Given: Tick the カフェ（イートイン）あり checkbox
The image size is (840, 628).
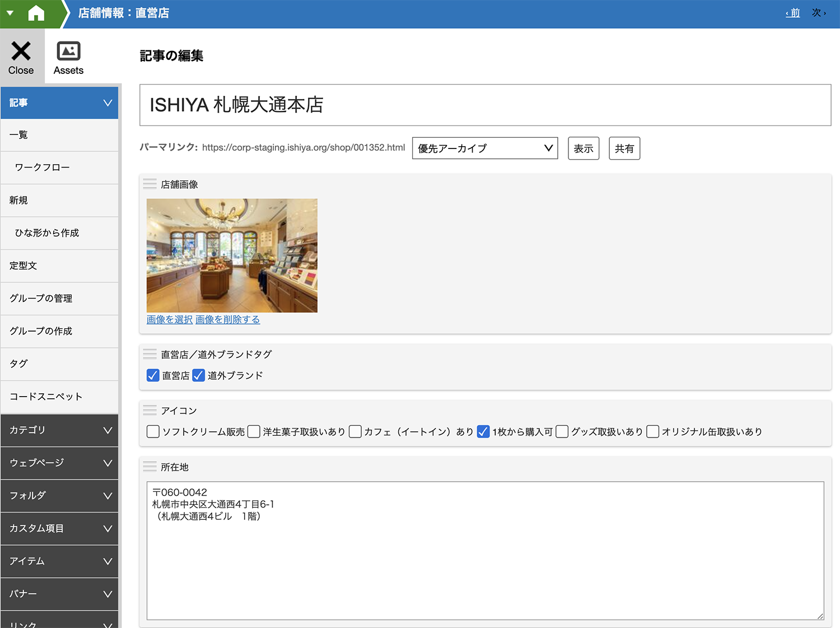Looking at the screenshot, I should point(355,431).
